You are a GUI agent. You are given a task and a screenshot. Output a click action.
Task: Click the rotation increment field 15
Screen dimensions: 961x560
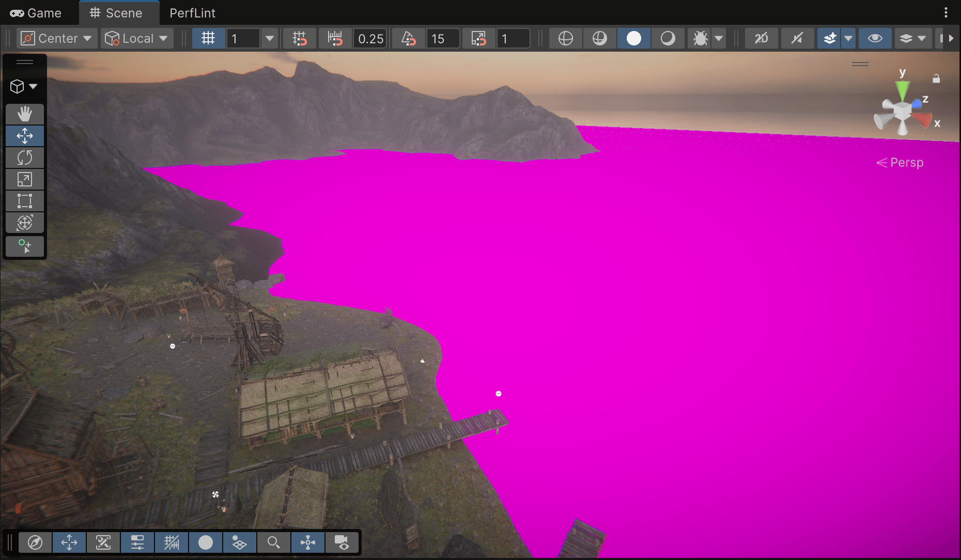[x=443, y=38]
